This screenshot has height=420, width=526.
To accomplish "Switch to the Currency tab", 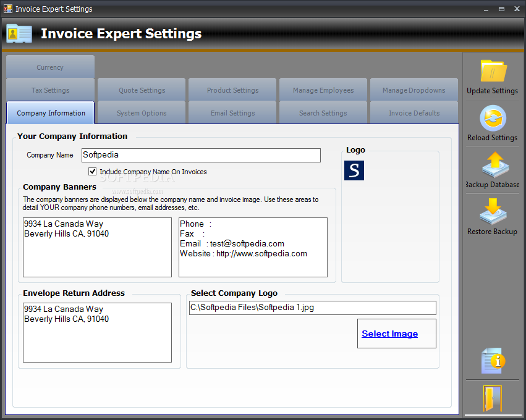I will tap(50, 67).
